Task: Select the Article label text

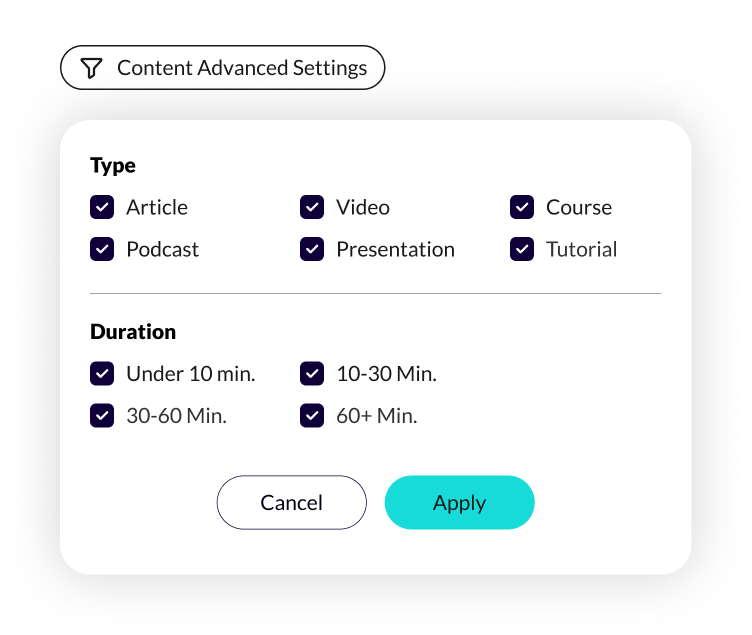Action: pos(157,208)
